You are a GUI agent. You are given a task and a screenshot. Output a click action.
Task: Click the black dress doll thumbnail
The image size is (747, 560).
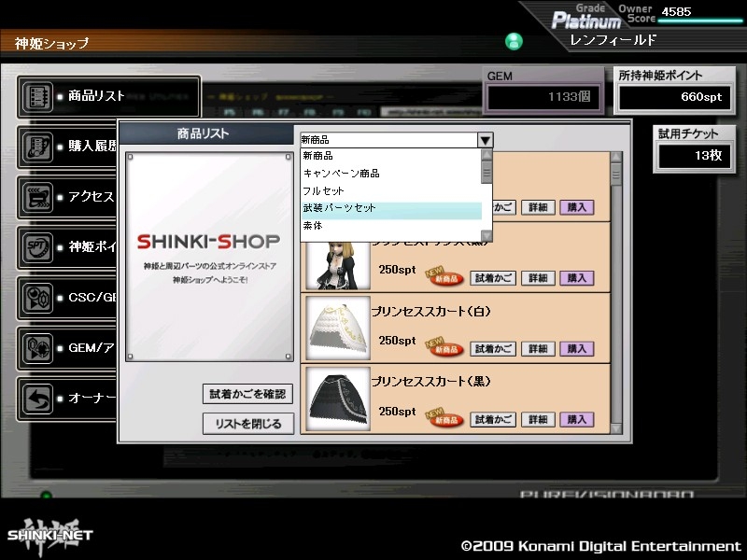(x=338, y=266)
